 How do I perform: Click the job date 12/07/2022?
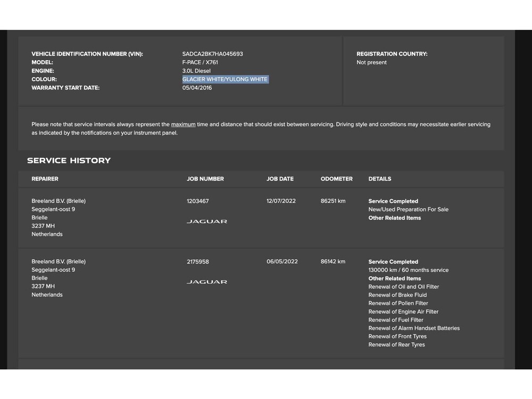[x=281, y=201]
